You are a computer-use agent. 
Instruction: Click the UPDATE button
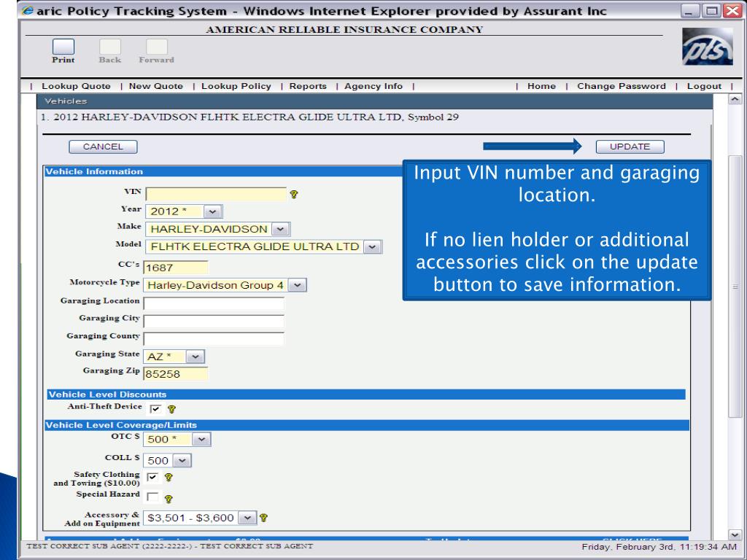[630, 147]
